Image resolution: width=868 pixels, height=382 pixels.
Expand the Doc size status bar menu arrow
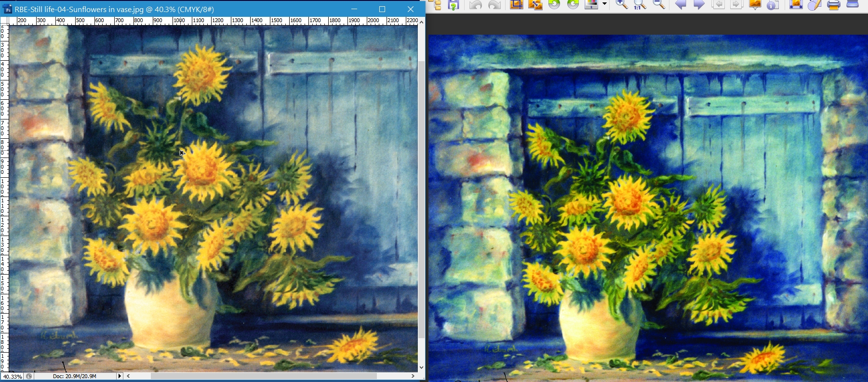pyautogui.click(x=120, y=376)
